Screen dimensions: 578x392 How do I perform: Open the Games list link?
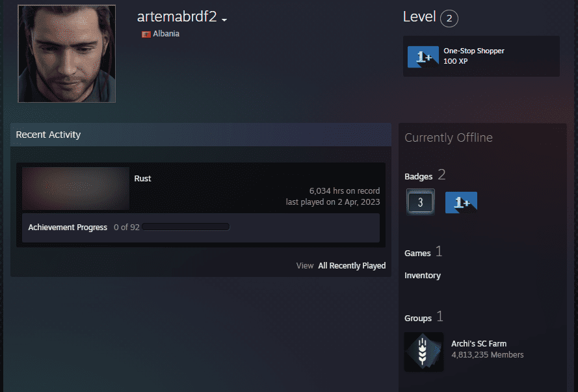pyautogui.click(x=417, y=253)
